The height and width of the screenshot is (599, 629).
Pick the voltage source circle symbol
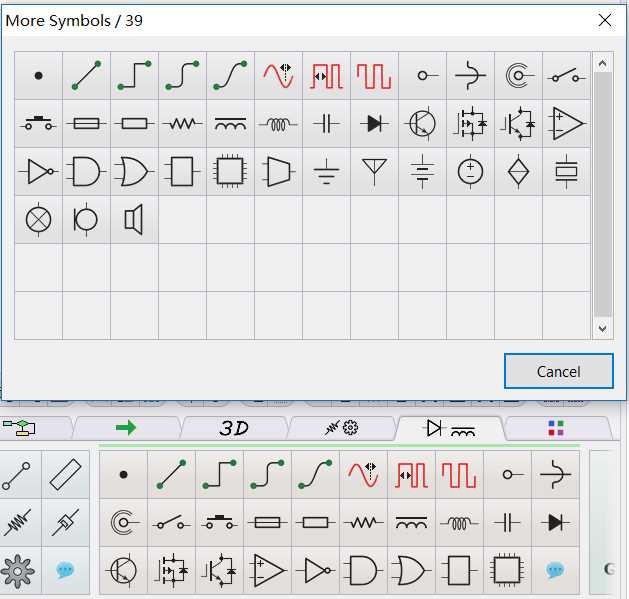(470, 171)
